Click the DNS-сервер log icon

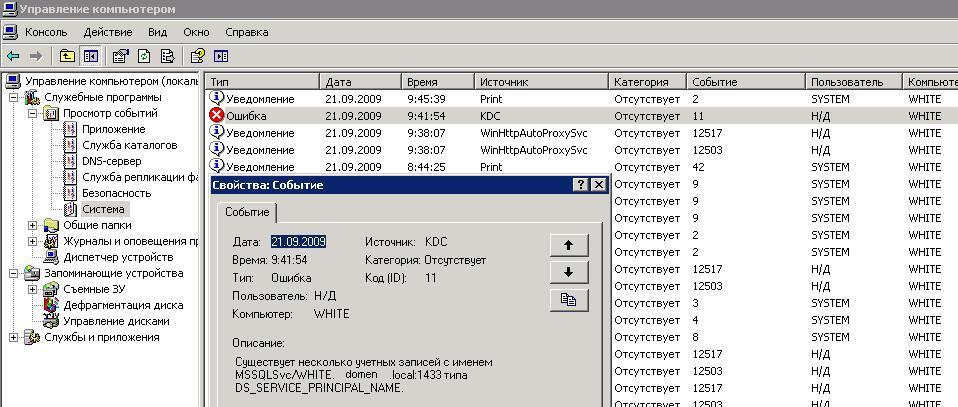[x=71, y=161]
